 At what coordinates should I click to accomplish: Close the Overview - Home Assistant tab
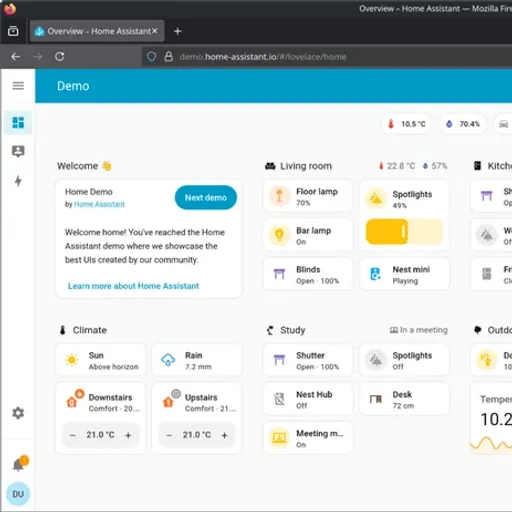click(155, 31)
